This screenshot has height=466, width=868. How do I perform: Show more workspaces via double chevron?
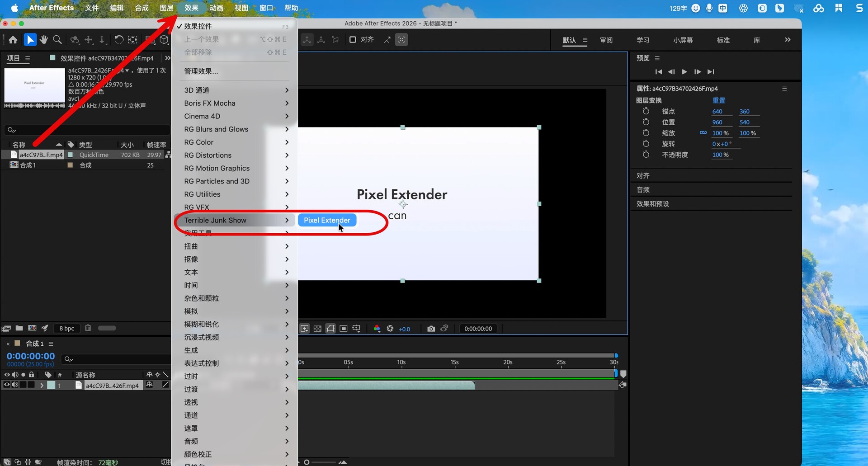pos(788,40)
